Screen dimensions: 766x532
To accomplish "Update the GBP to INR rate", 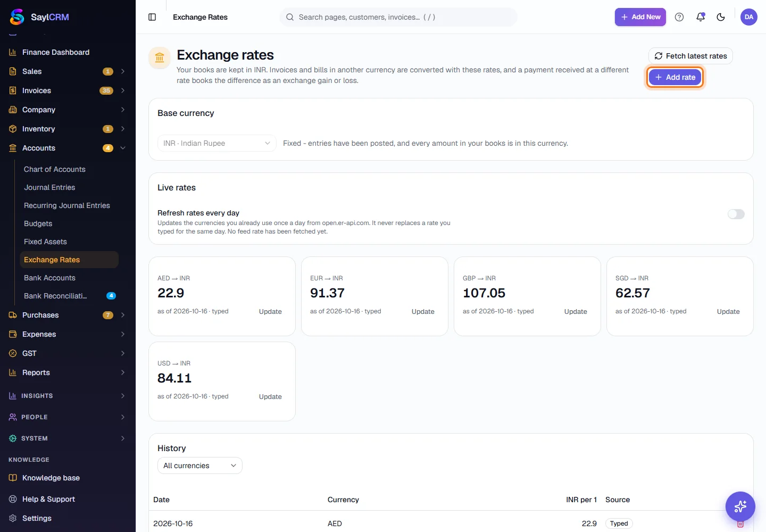I will tap(576, 312).
